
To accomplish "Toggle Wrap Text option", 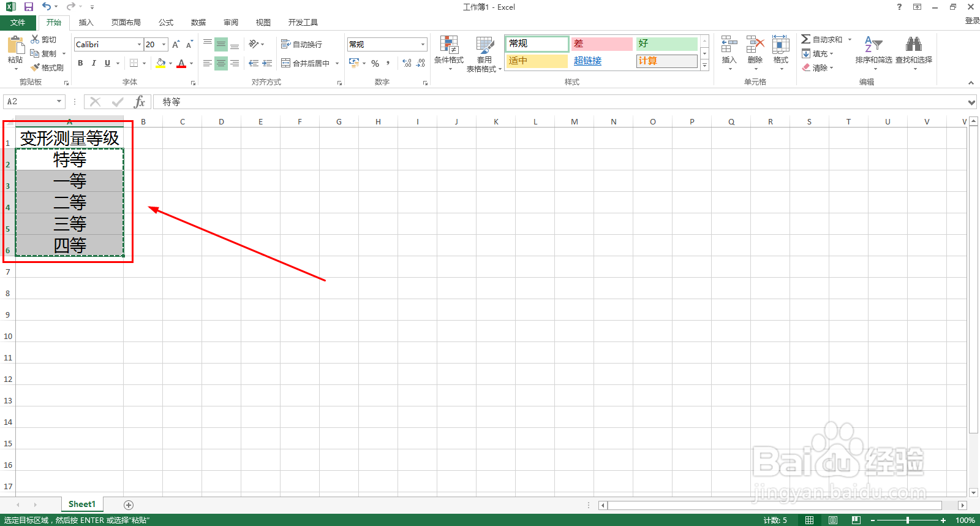I will (301, 44).
